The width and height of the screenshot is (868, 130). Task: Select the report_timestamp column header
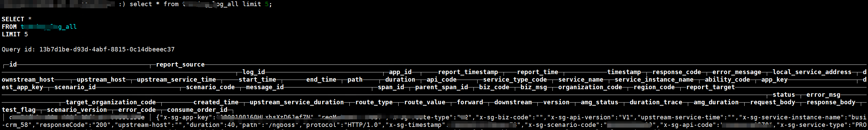click(468, 72)
